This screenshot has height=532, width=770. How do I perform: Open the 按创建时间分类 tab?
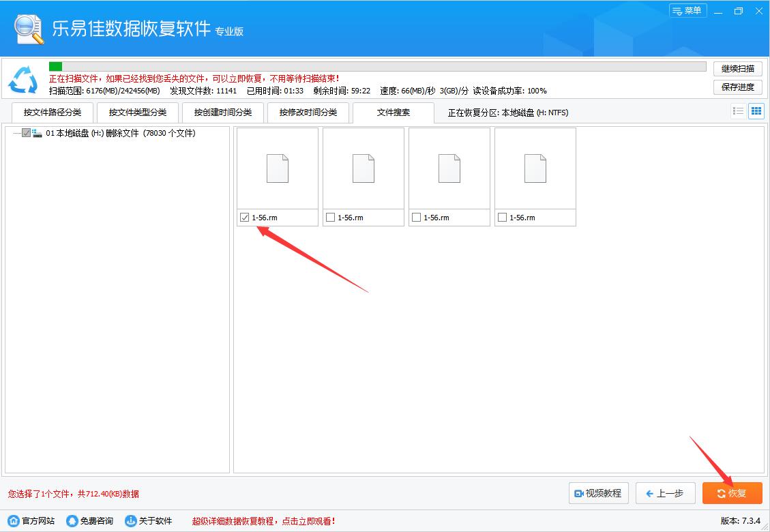pyautogui.click(x=223, y=112)
